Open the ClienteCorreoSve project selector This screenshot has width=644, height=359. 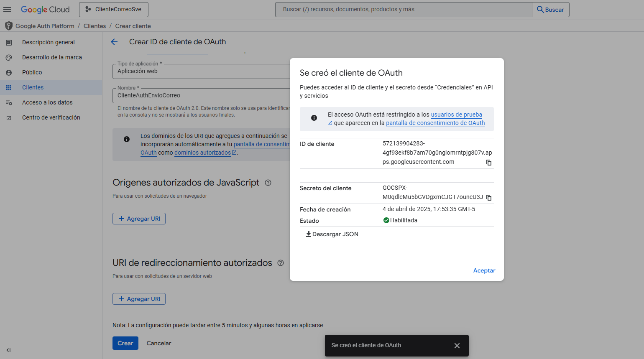[x=114, y=9]
